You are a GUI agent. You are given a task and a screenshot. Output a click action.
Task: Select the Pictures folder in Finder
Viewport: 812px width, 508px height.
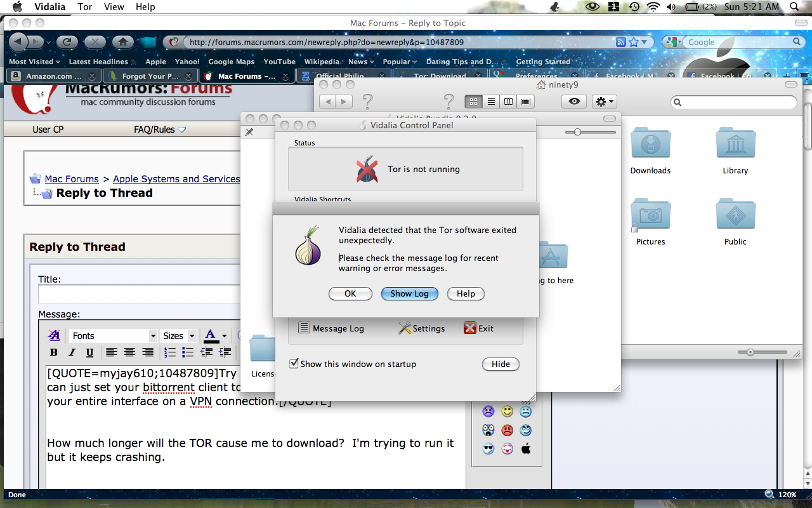pyautogui.click(x=650, y=222)
